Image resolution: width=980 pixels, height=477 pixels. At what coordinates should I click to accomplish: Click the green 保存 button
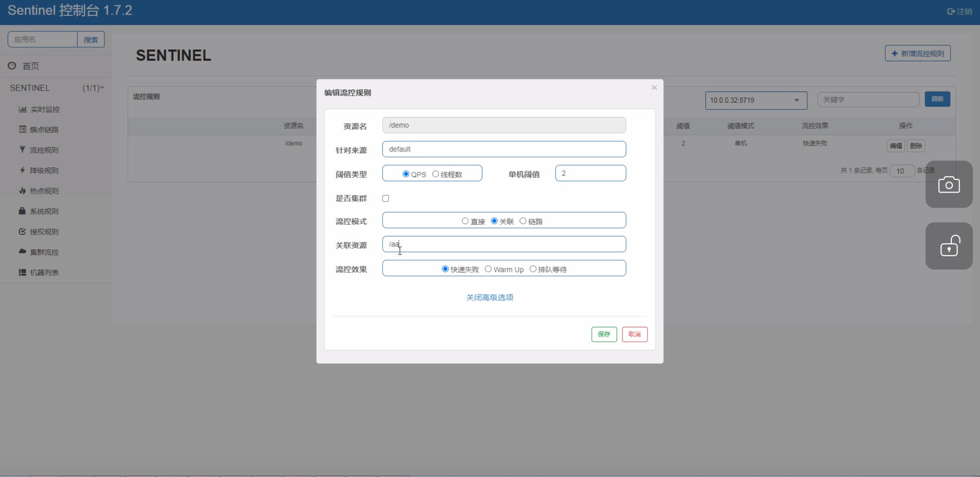click(x=604, y=334)
